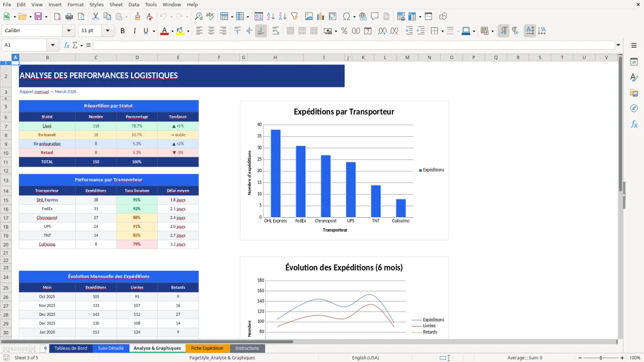Toggle Wrap Text button

click(275, 31)
